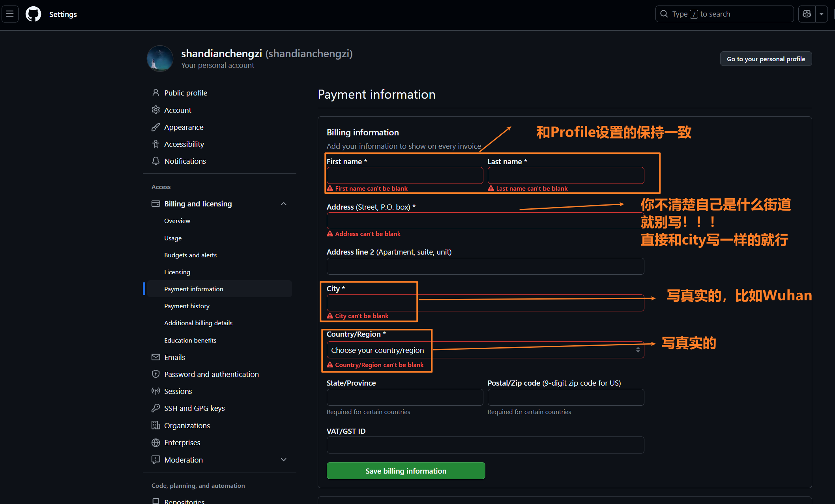The width and height of the screenshot is (835, 504).
Task: Focus the First name input field
Action: (x=405, y=175)
